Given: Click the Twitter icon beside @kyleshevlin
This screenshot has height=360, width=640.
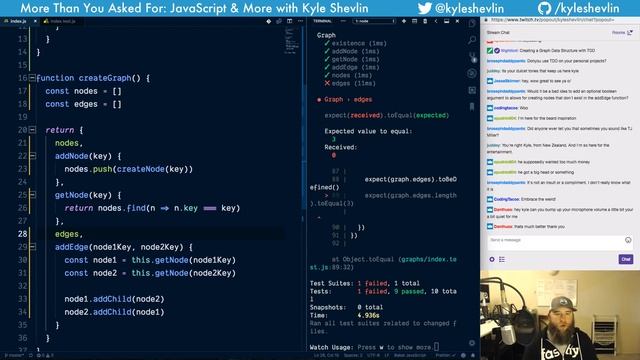Looking at the screenshot, I should coord(424,8).
